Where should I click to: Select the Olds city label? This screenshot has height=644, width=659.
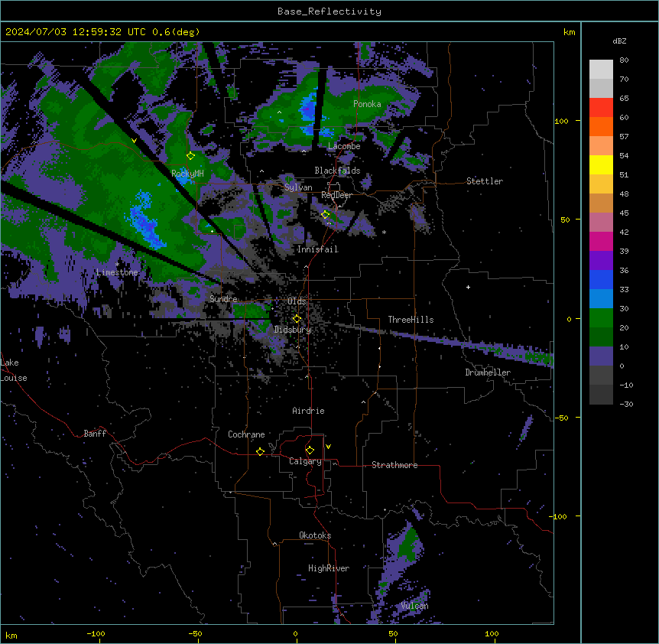[297, 301]
